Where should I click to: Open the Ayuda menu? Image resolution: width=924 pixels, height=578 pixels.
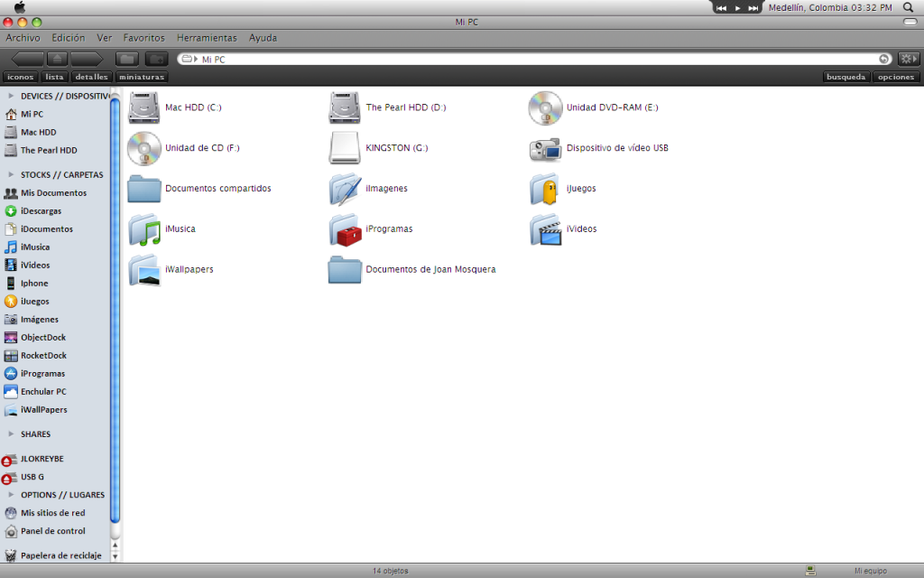pyautogui.click(x=263, y=38)
